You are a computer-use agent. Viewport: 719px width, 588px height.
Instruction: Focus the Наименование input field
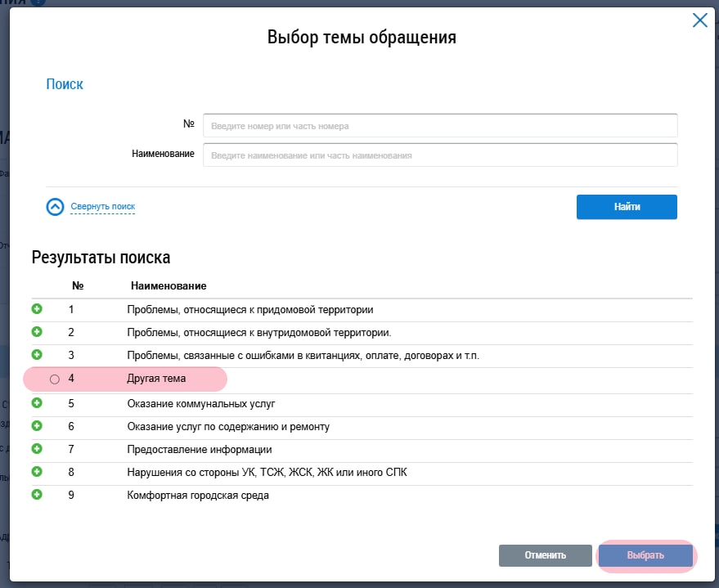coord(440,155)
